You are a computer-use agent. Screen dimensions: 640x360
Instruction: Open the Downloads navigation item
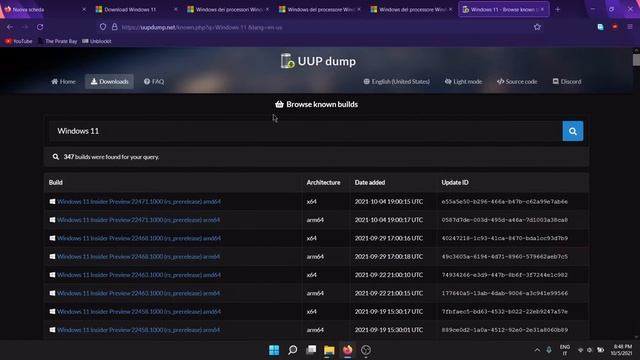point(109,82)
